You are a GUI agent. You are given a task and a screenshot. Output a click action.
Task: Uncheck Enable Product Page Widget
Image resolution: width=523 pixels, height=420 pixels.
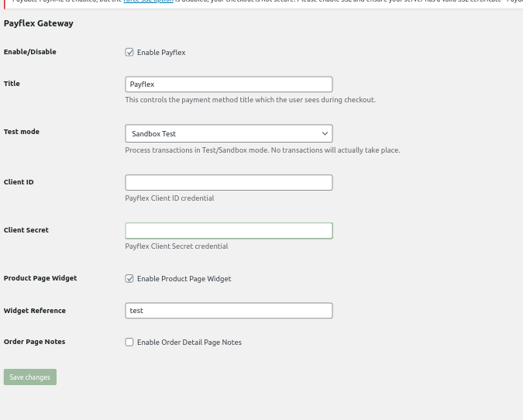[129, 278]
